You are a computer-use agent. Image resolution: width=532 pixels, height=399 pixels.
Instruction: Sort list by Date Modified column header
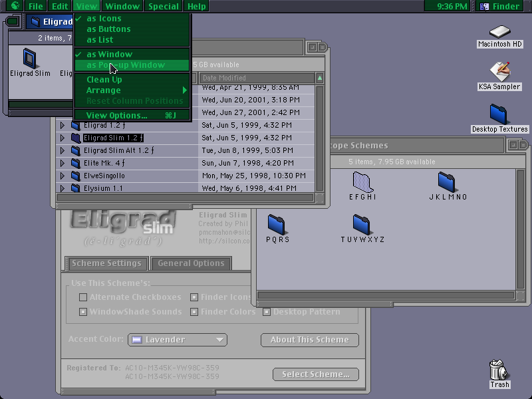[257, 78]
